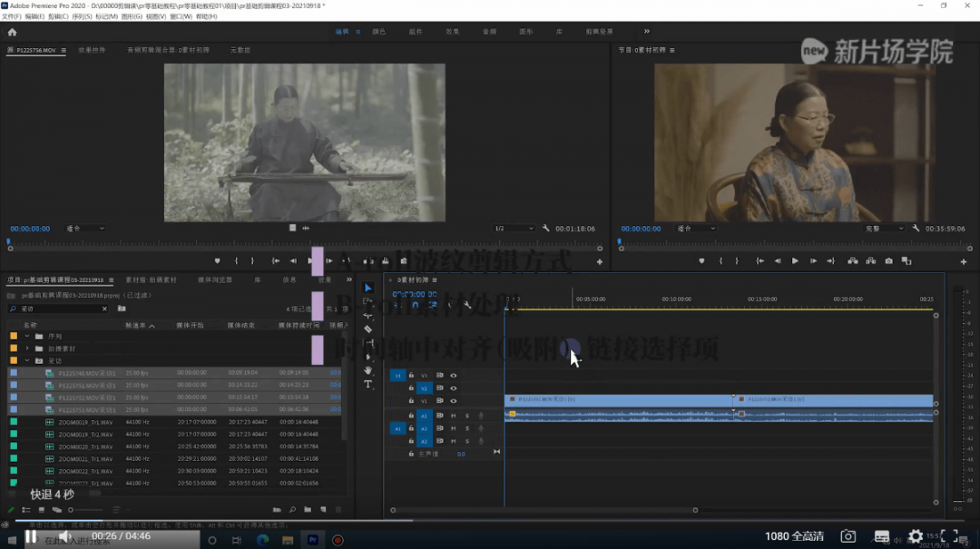The image size is (980, 549).
Task: Create bin from search query icon
Action: [x=122, y=309]
